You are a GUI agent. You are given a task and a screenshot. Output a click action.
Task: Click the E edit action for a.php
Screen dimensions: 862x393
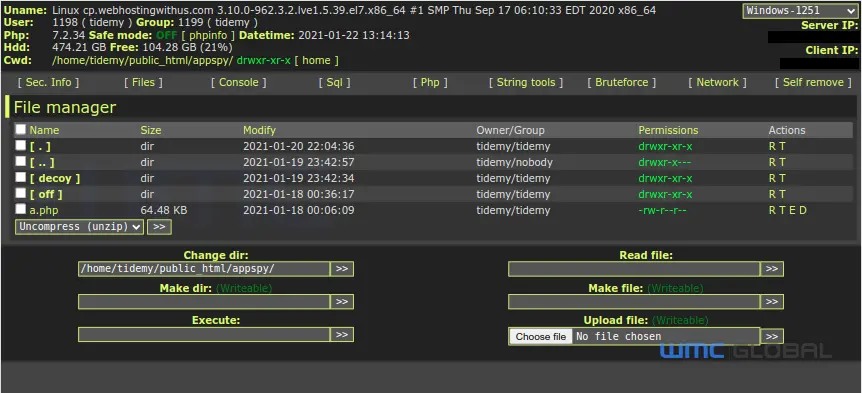click(793, 211)
